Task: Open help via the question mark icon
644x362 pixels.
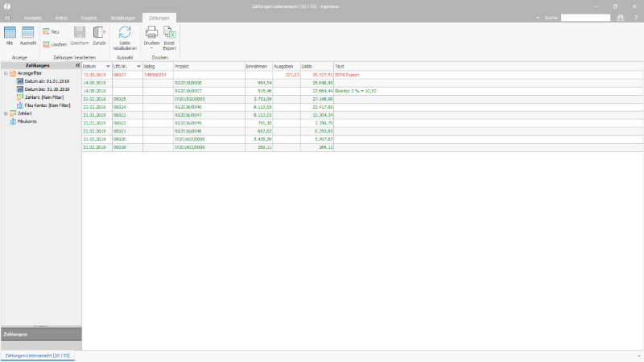Action: pos(635,18)
